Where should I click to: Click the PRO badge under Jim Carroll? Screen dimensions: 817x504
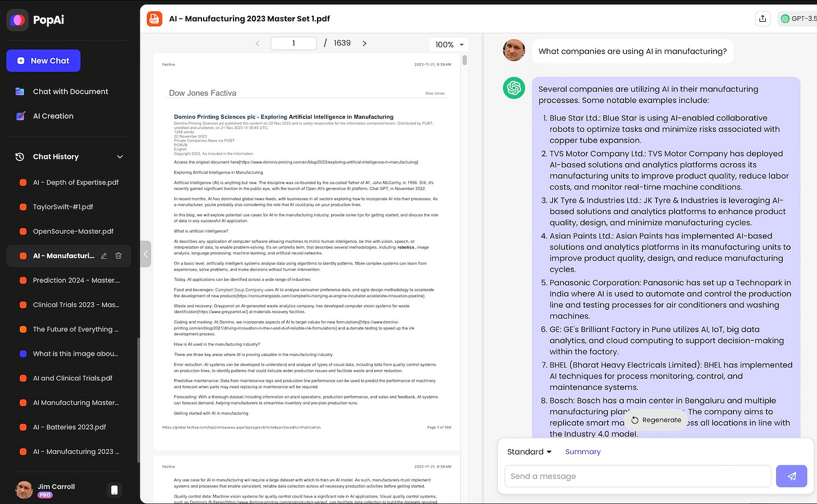[x=45, y=495]
